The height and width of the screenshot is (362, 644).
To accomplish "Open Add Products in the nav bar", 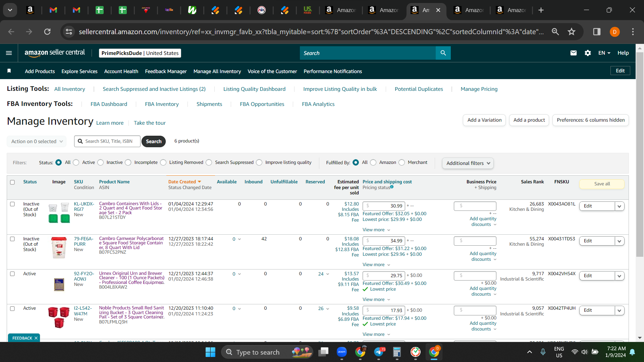I will pyautogui.click(x=40, y=71).
